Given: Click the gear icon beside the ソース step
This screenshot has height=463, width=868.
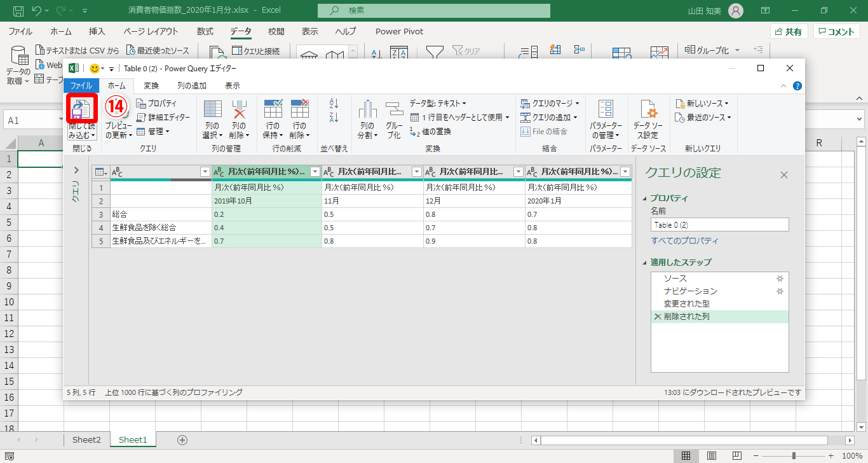Looking at the screenshot, I should click(x=780, y=279).
